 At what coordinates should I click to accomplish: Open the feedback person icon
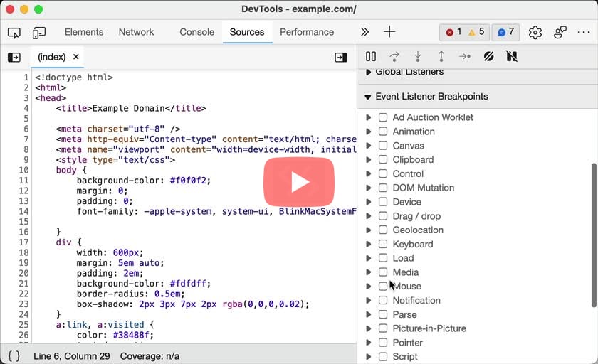[560, 33]
